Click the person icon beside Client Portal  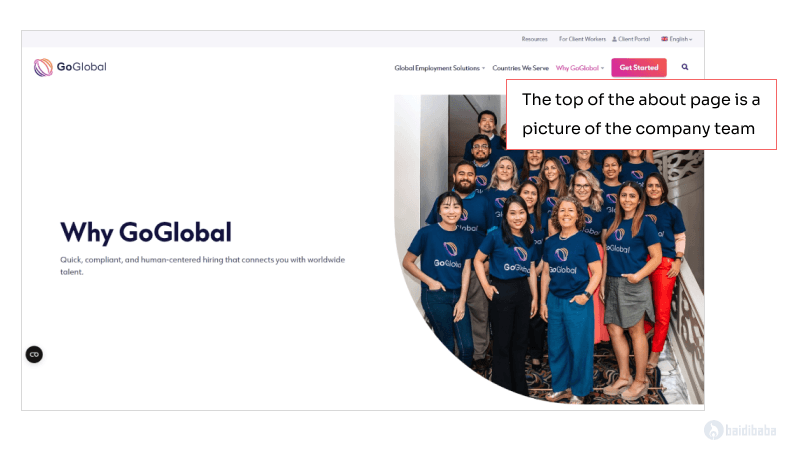614,39
